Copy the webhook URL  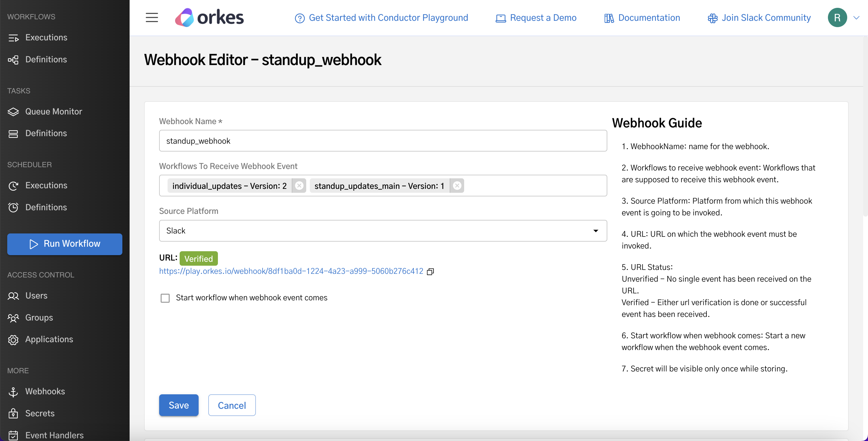[430, 271]
